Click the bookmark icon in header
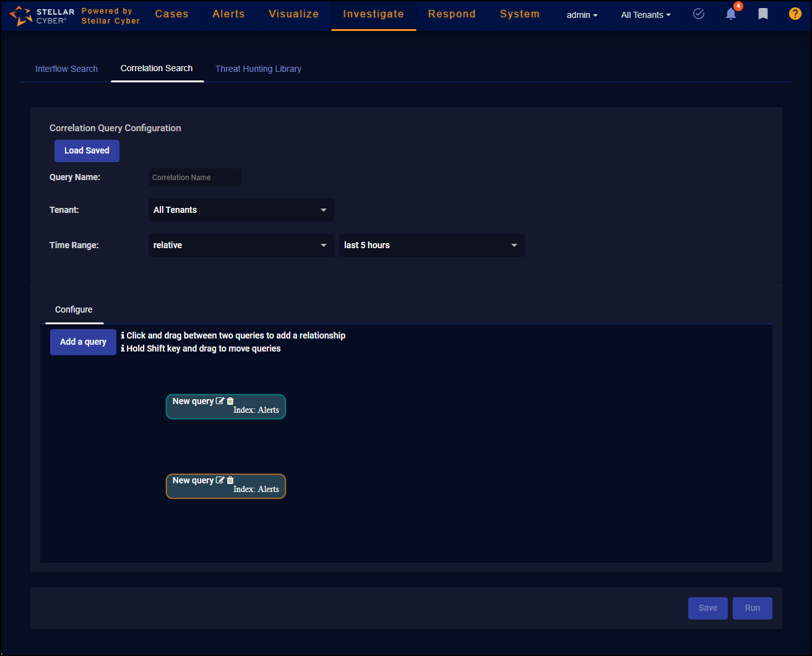Screen dimensions: 812x656 click(763, 14)
